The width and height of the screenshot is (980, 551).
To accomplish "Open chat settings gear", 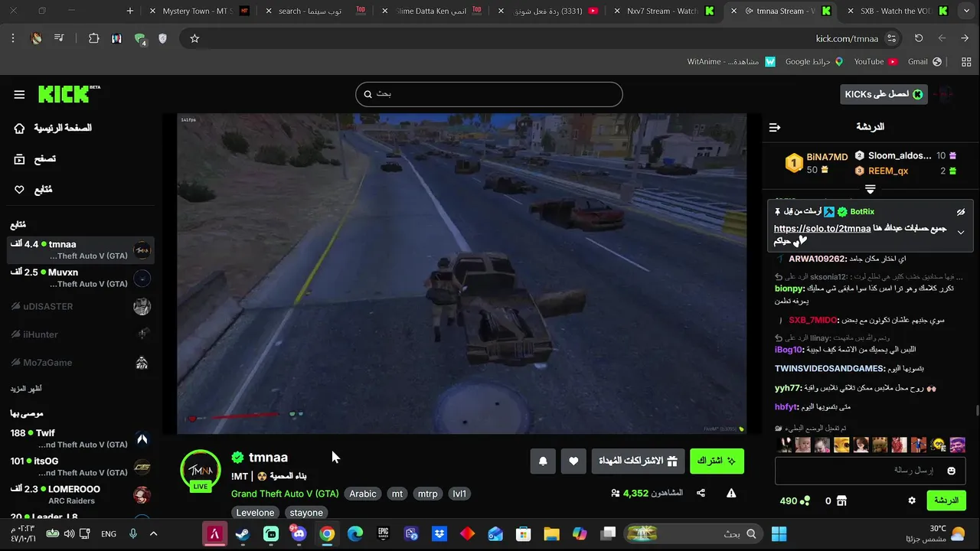I will pos(912,500).
